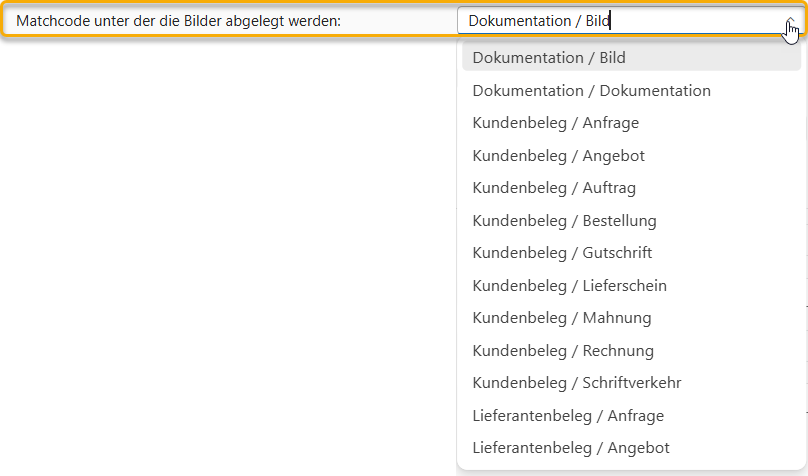This screenshot has width=808, height=476.
Task: Choose "Kundenbeleg / Lieferschein" option
Action: pos(569,286)
